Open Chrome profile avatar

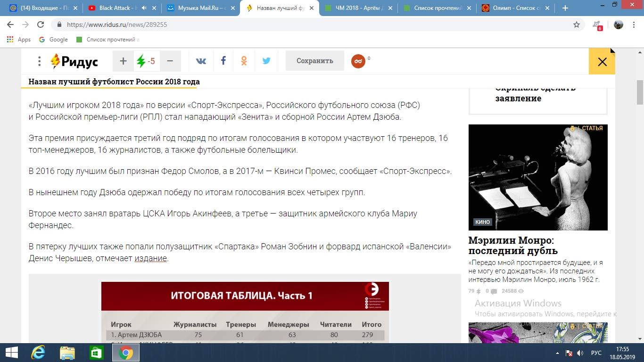[x=619, y=25]
